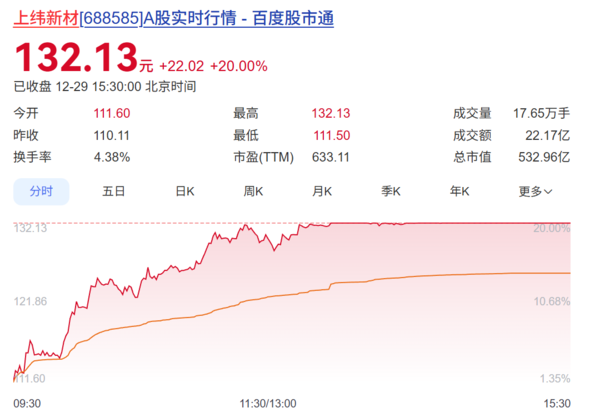Click the 20.00% top chart axis label
Viewport: 600px width, 418px height.
tap(552, 228)
